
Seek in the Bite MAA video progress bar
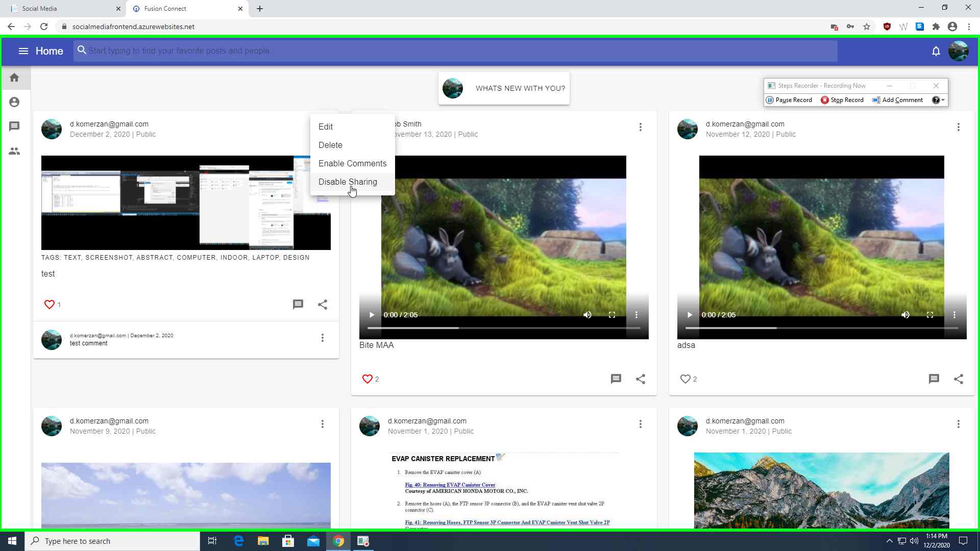pyautogui.click(x=504, y=328)
